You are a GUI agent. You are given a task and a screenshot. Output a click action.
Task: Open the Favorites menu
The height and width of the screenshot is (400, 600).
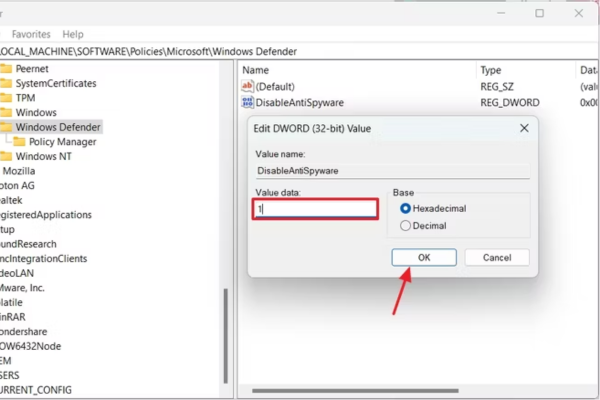(x=31, y=34)
